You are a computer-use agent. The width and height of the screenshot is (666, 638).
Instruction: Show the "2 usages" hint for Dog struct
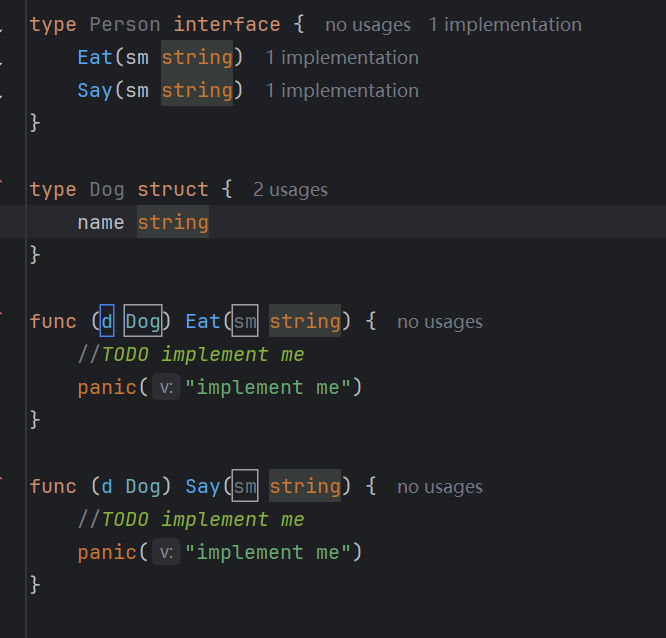click(x=290, y=189)
